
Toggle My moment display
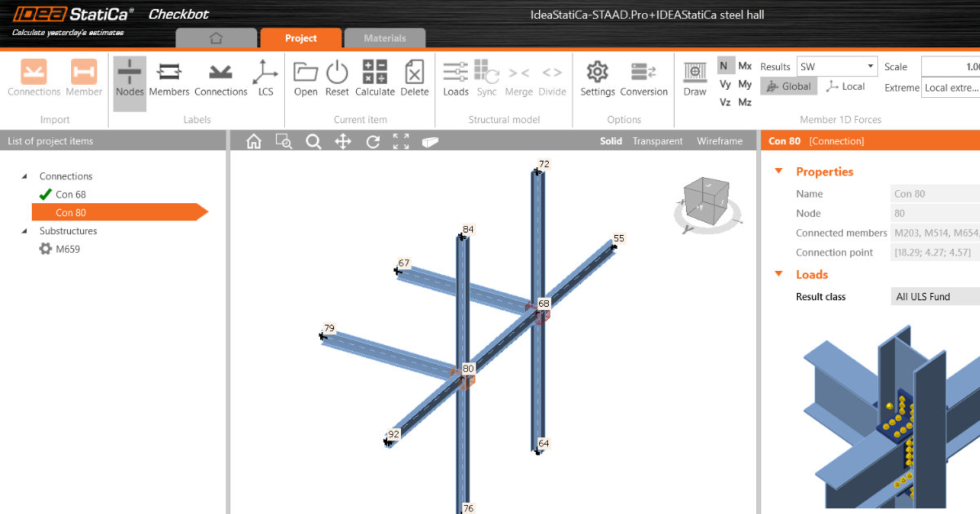tap(745, 84)
